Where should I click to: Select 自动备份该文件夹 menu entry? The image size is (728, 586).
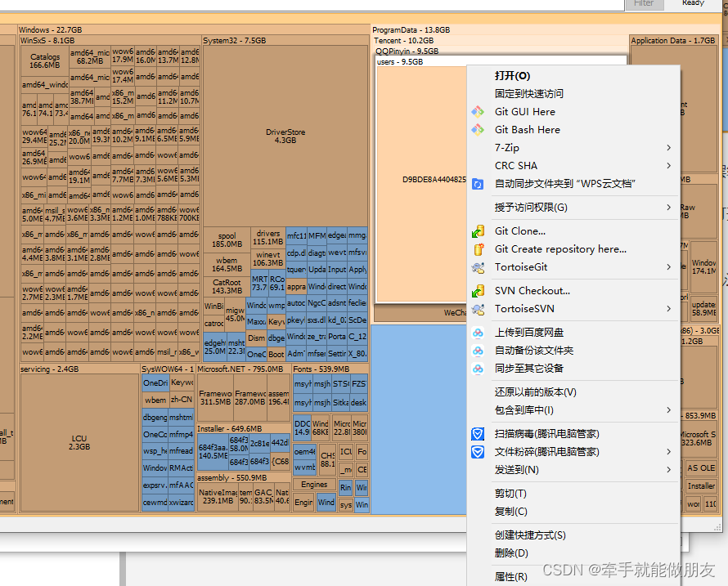pyautogui.click(x=573, y=351)
